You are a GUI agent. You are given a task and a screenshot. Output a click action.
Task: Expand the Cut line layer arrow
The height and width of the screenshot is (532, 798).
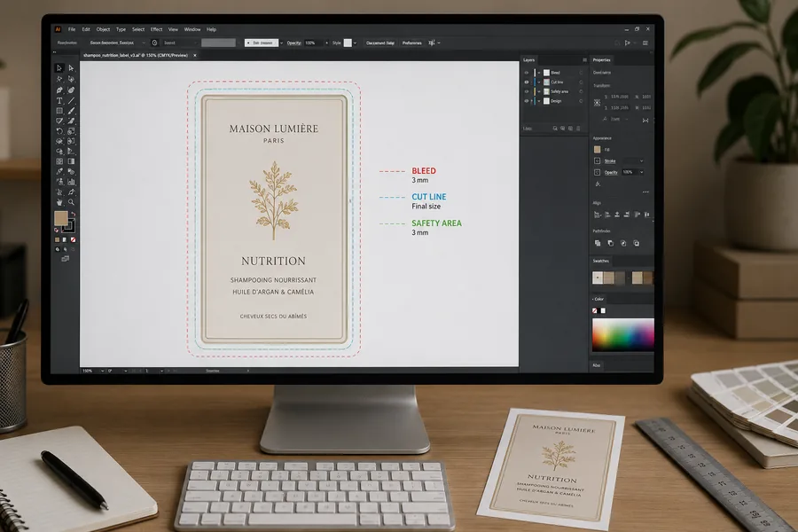tap(539, 82)
